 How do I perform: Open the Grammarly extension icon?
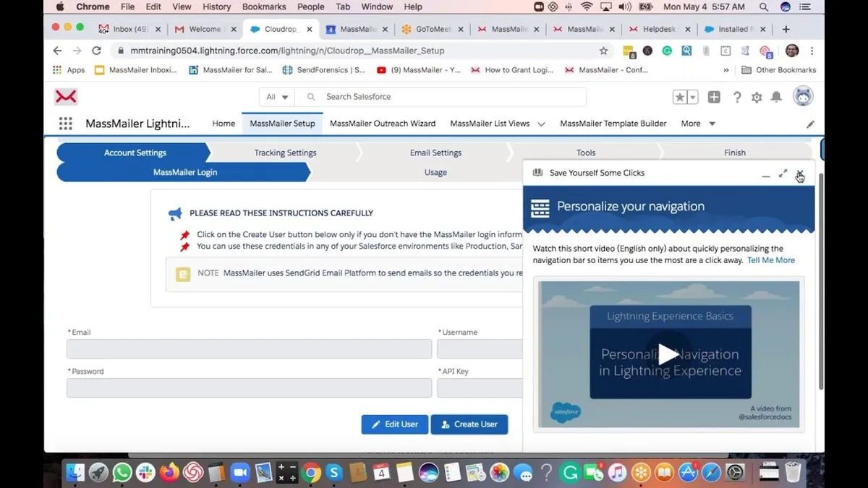[x=668, y=51]
